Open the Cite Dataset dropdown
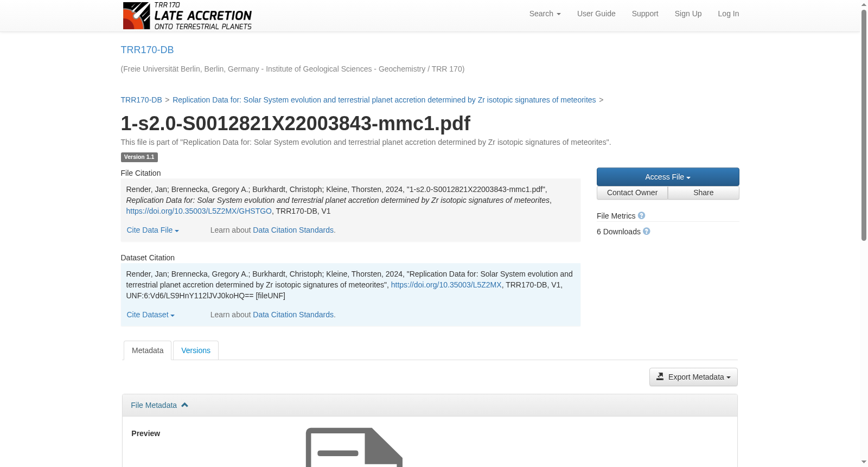The image size is (868, 467). 150,315
